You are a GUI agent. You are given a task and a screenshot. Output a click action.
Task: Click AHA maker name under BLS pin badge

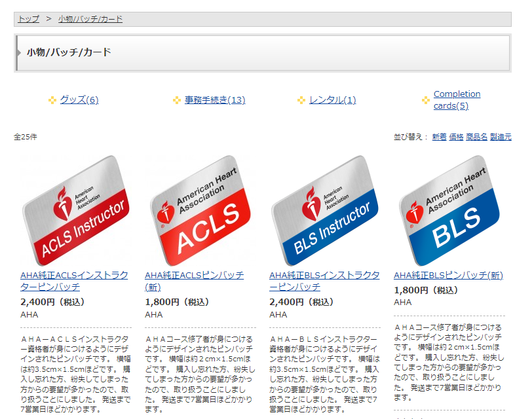[403, 302]
